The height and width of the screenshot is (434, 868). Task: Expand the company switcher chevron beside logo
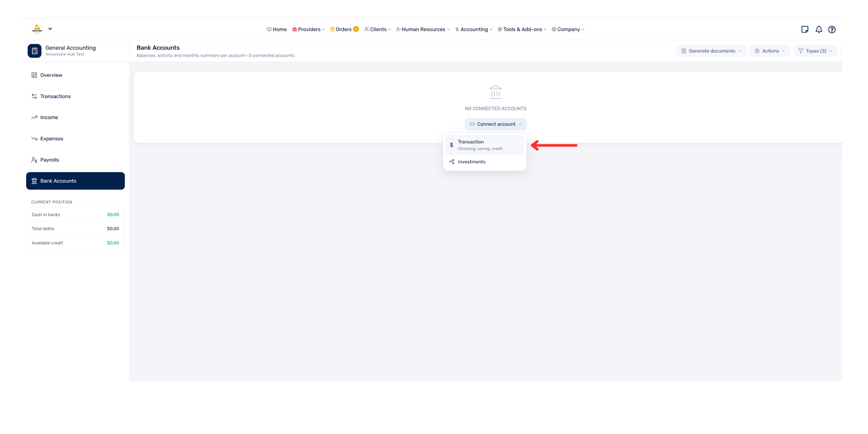point(50,29)
